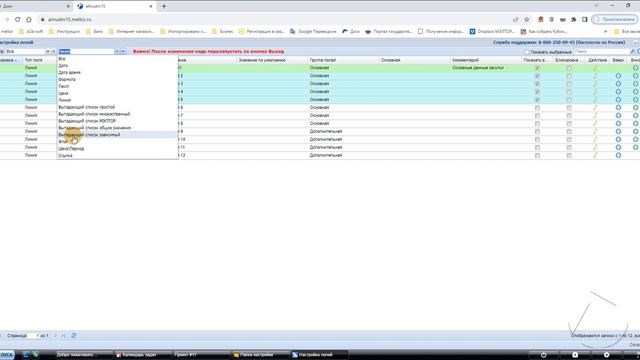640x360 pixels.
Task: Move row 2 up with its blue circle icon
Action: [x=618, y=76]
